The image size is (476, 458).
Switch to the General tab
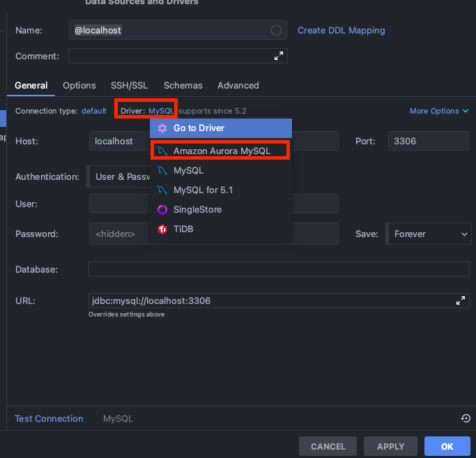pos(31,86)
